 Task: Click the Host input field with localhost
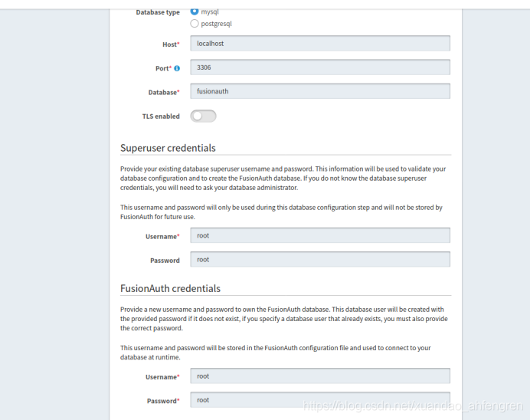coord(319,44)
